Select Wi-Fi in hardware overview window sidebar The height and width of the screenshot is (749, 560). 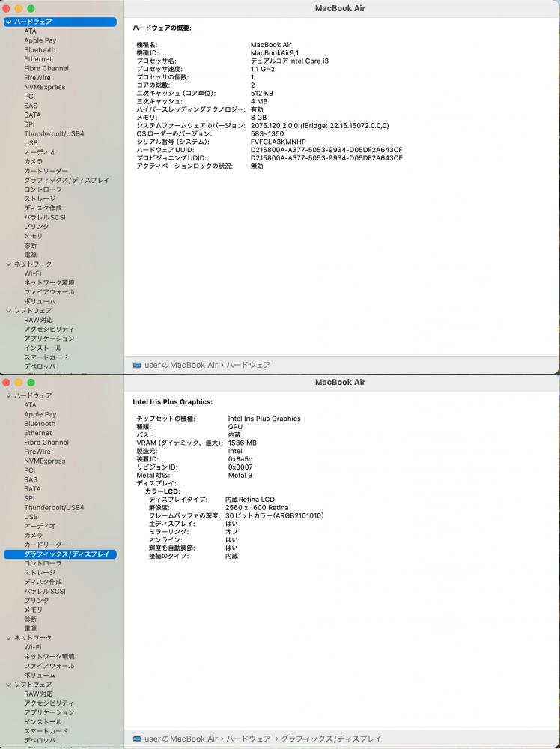click(x=32, y=273)
